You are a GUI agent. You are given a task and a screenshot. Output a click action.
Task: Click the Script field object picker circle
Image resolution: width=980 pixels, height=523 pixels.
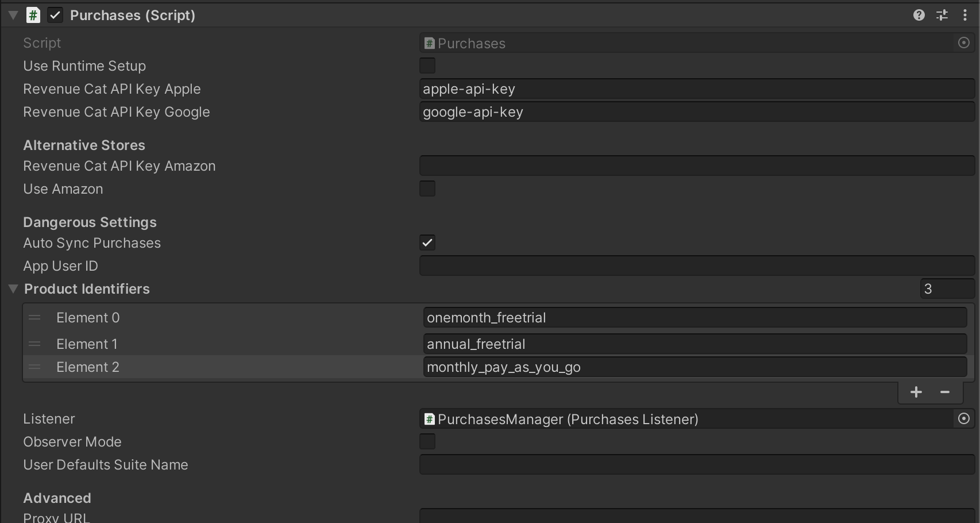(964, 43)
